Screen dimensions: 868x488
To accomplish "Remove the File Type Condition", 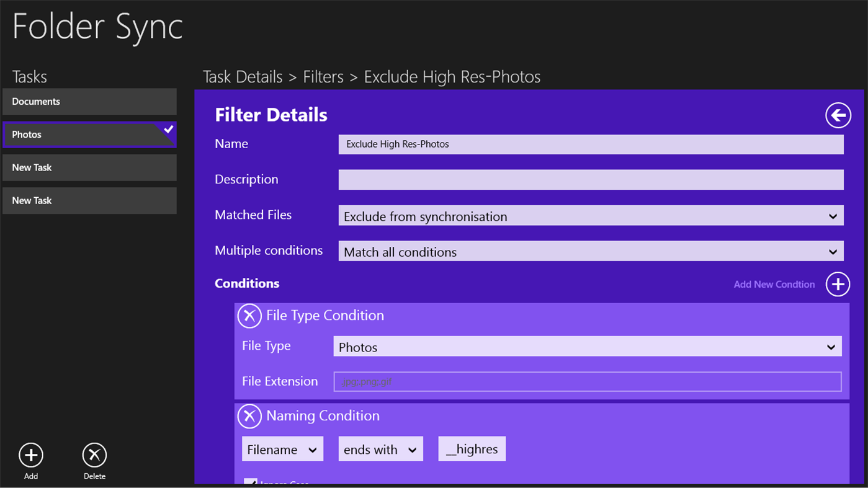I will 249,316.
